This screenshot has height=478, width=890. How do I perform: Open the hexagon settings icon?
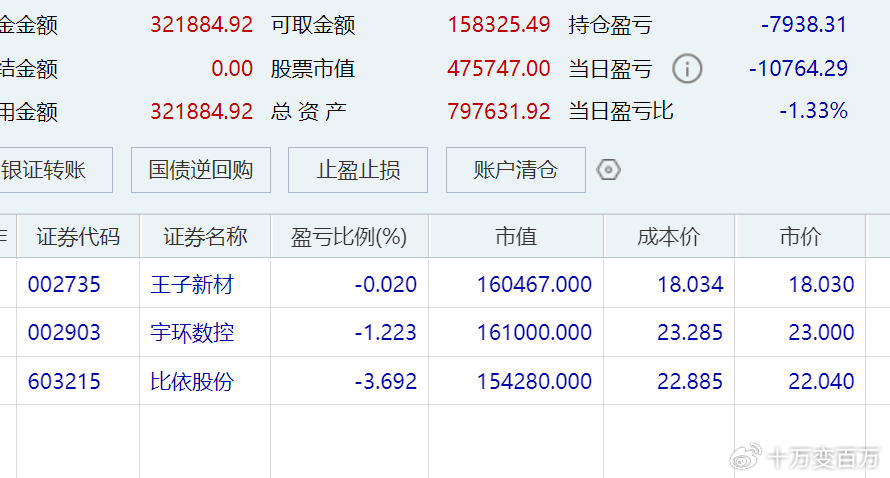point(608,170)
